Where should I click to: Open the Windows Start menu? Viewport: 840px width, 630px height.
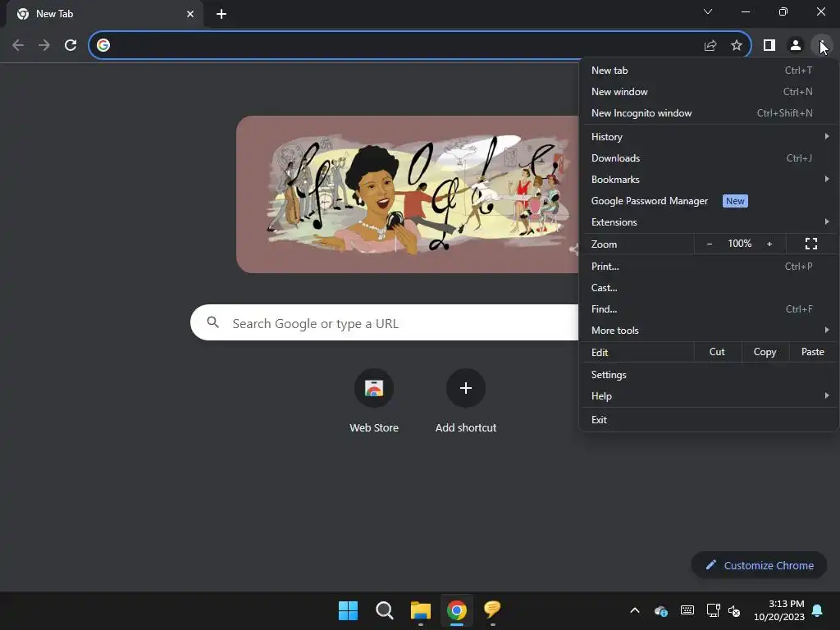click(348, 610)
